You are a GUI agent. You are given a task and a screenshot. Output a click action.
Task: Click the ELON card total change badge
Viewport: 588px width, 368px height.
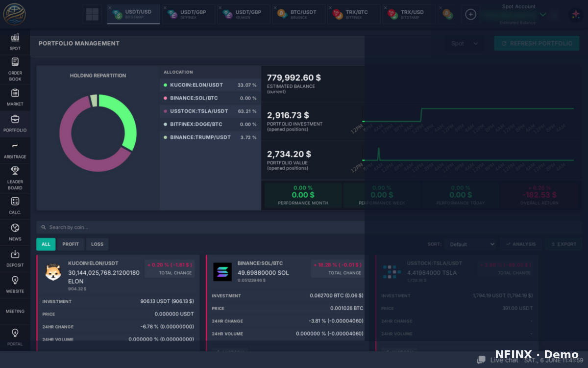click(x=170, y=268)
